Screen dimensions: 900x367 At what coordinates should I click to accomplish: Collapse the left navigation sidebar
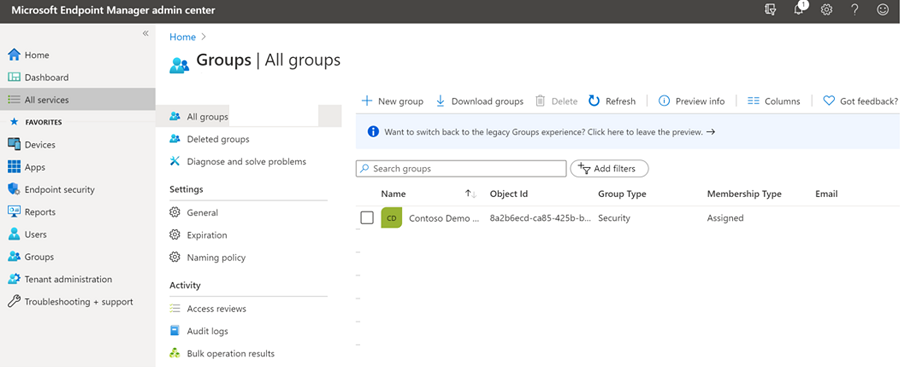click(145, 33)
